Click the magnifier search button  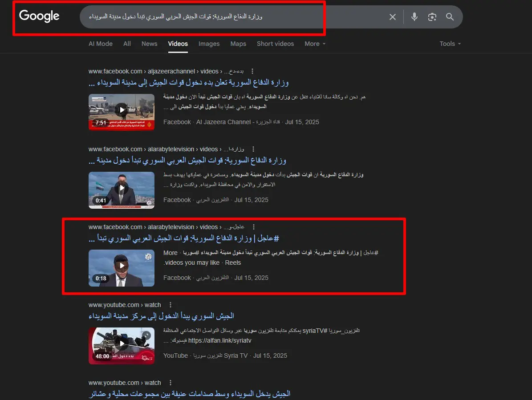tap(450, 17)
